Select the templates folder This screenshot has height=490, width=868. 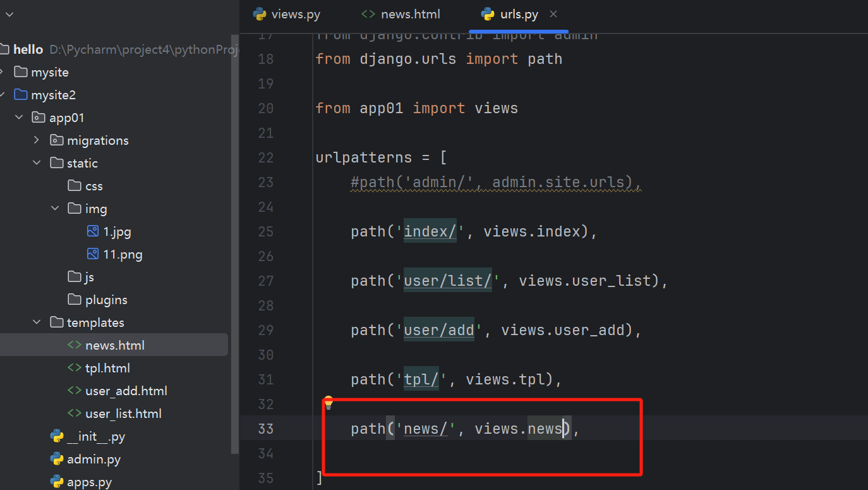pos(95,322)
